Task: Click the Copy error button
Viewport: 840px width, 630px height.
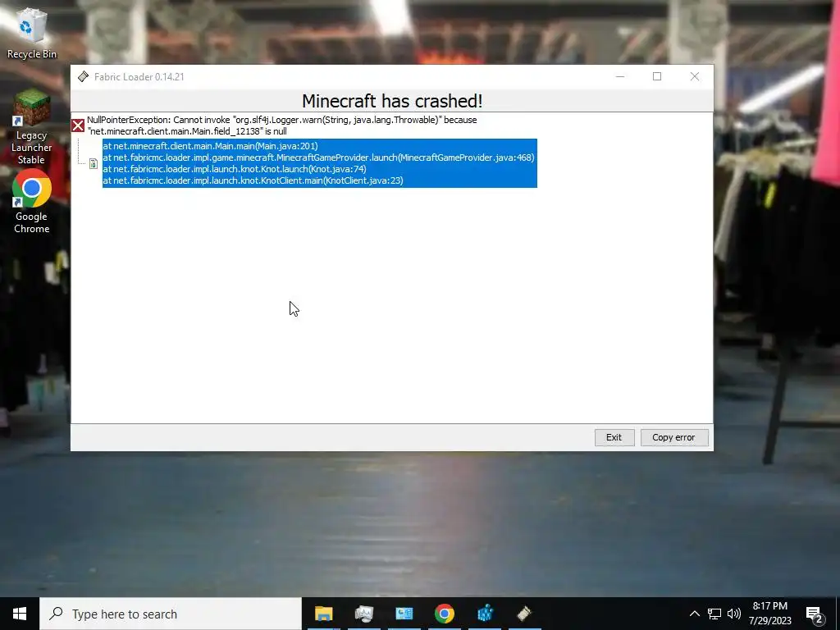Action: coord(674,437)
